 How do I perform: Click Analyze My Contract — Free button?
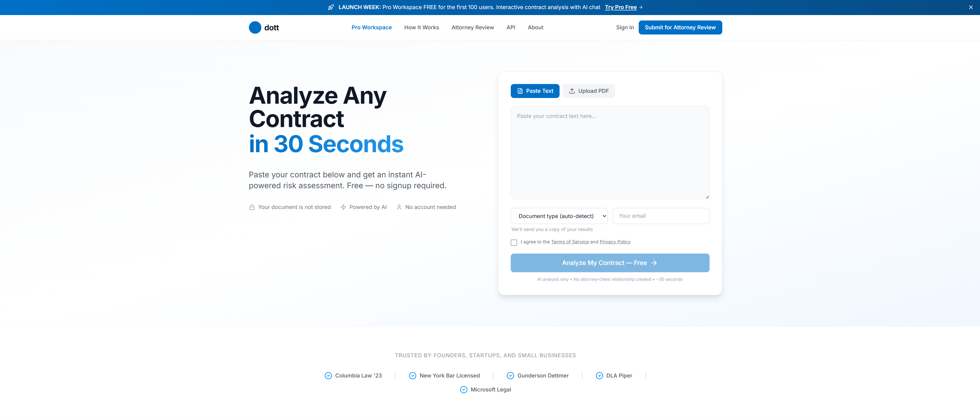tap(609, 263)
